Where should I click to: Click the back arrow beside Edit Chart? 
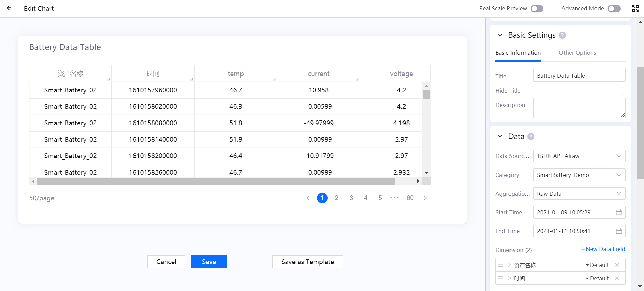click(9, 8)
